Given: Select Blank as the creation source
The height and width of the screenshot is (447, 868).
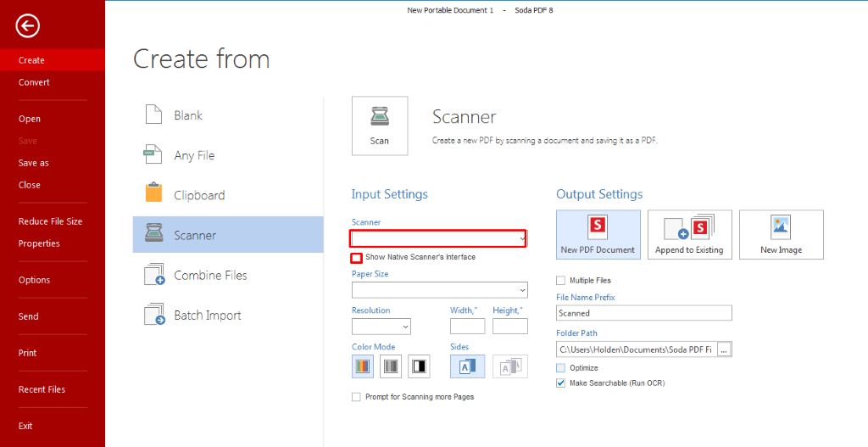Looking at the screenshot, I should click(x=228, y=115).
